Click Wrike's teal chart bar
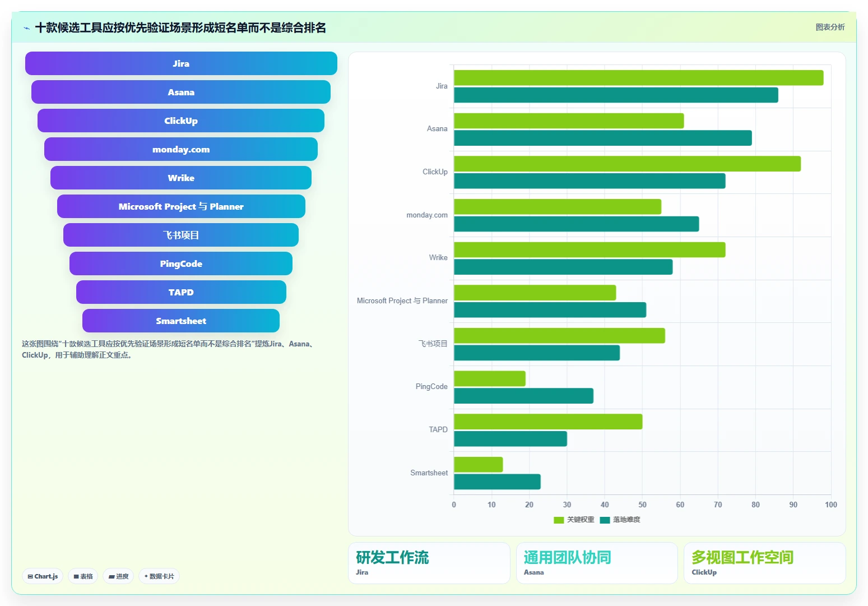 tap(563, 267)
